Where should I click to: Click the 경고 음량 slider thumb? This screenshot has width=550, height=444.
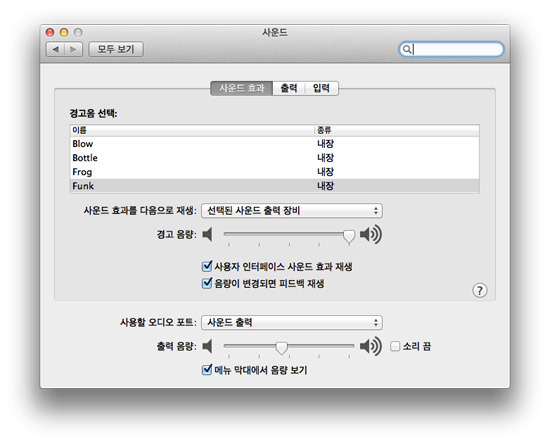pos(349,236)
